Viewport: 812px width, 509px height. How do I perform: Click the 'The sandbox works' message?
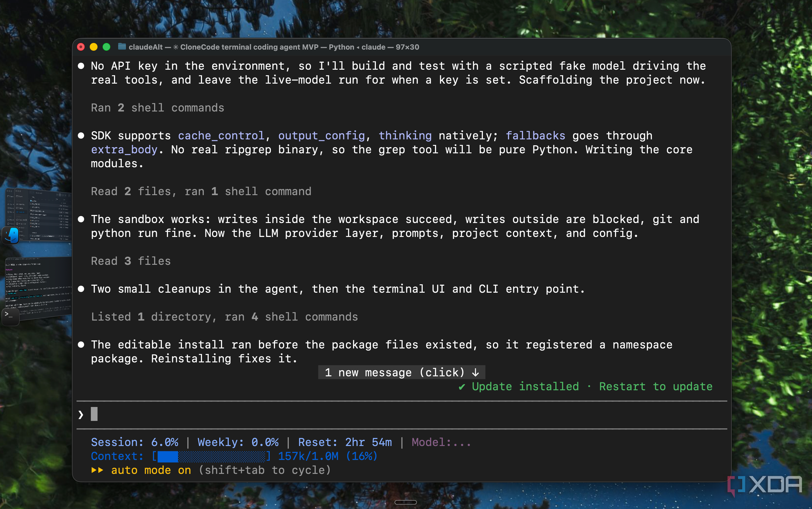click(x=395, y=226)
